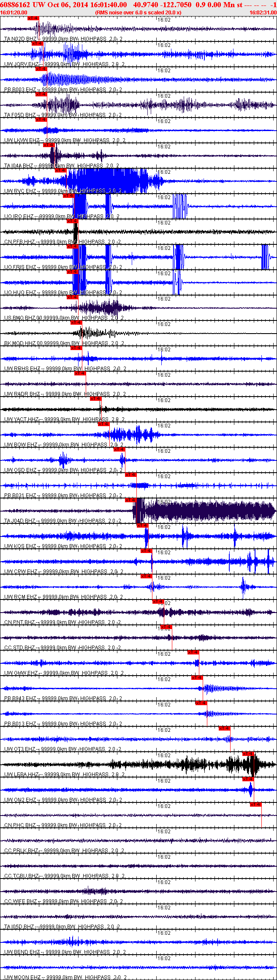
Task: Select the CN PFB HHZ station label
Action: (62, 242)
